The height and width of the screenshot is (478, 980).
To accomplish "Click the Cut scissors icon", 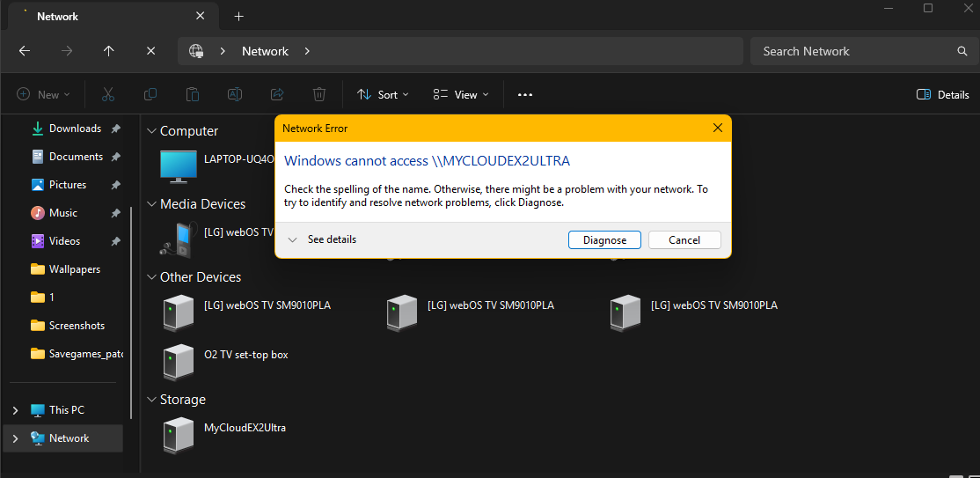I will (108, 94).
